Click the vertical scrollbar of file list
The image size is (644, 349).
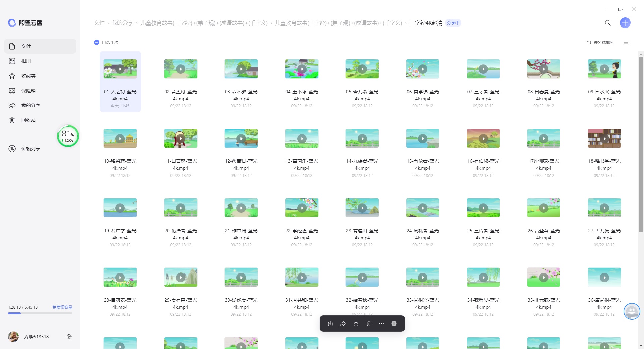click(641, 144)
